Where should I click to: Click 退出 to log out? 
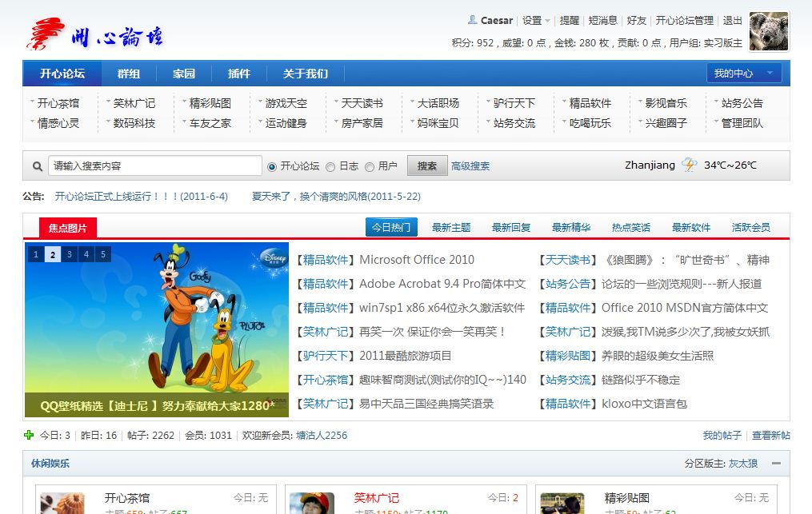coord(732,21)
